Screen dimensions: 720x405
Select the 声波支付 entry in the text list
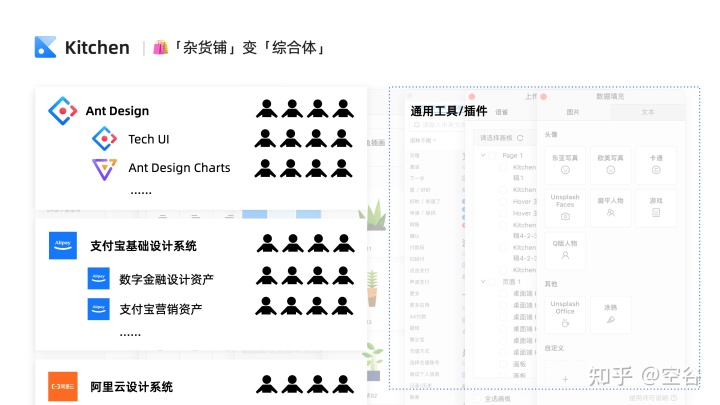(x=419, y=282)
